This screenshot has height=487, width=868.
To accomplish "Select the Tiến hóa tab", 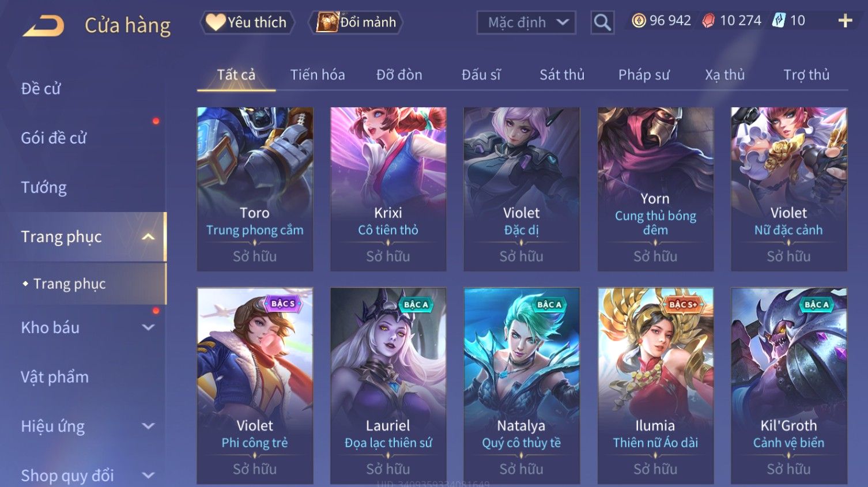I will [318, 75].
